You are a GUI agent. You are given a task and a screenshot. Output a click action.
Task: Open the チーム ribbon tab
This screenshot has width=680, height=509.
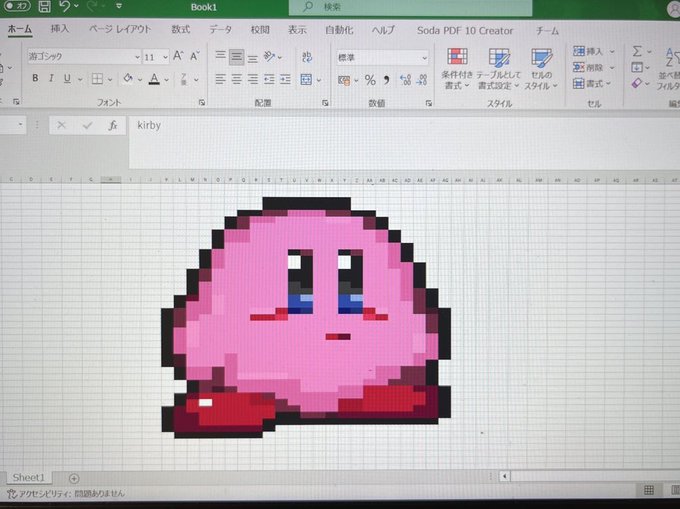(x=547, y=31)
